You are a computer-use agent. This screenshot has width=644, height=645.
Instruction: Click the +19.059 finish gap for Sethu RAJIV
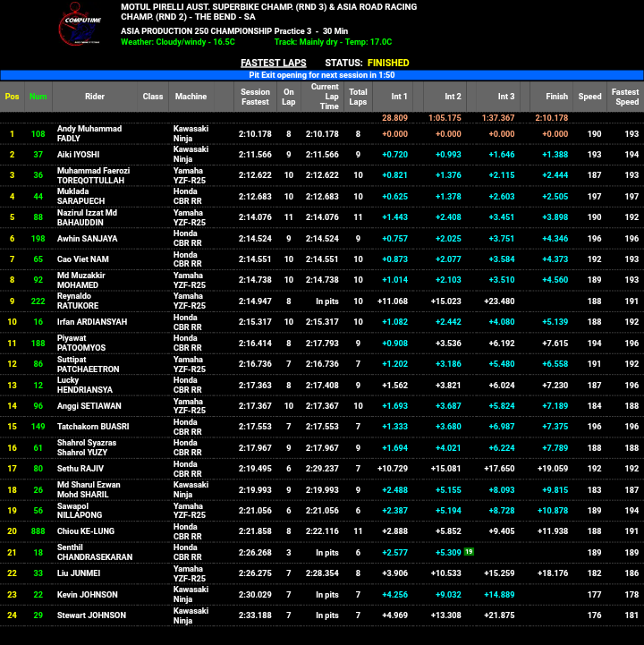(553, 469)
